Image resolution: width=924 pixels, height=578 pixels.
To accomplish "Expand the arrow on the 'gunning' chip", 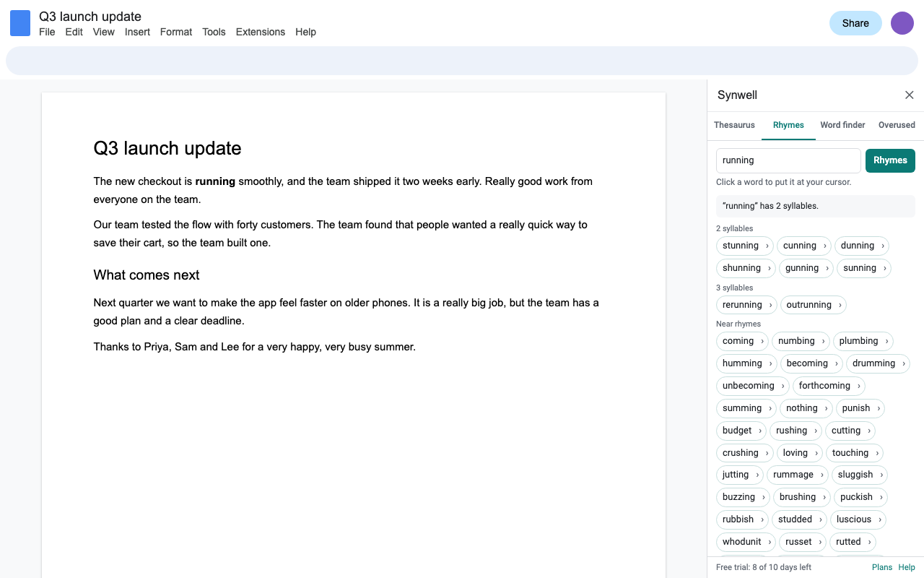I will pyautogui.click(x=827, y=268).
